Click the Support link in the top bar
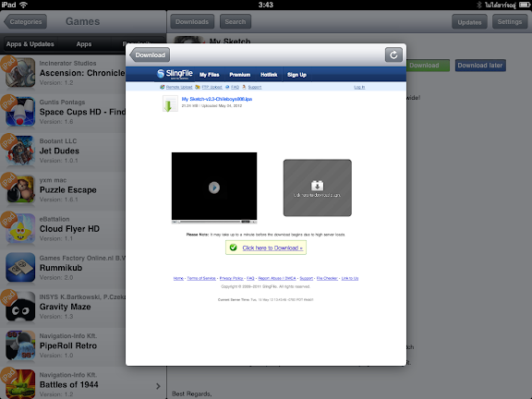Image resolution: width=532 pixels, height=399 pixels. 255,87
